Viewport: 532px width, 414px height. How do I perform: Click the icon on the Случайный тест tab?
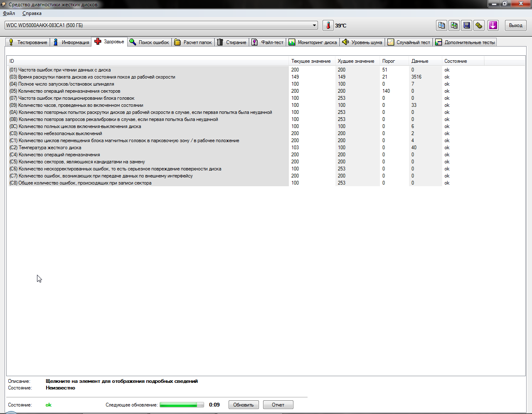[391, 42]
